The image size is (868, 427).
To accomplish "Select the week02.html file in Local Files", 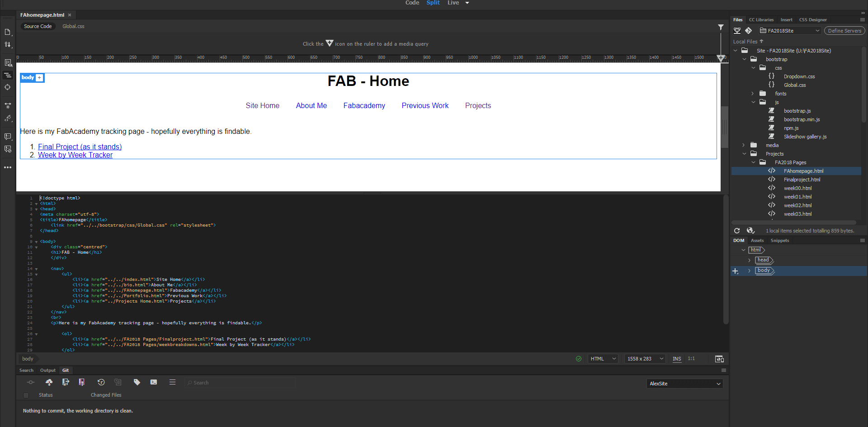I will click(x=797, y=205).
